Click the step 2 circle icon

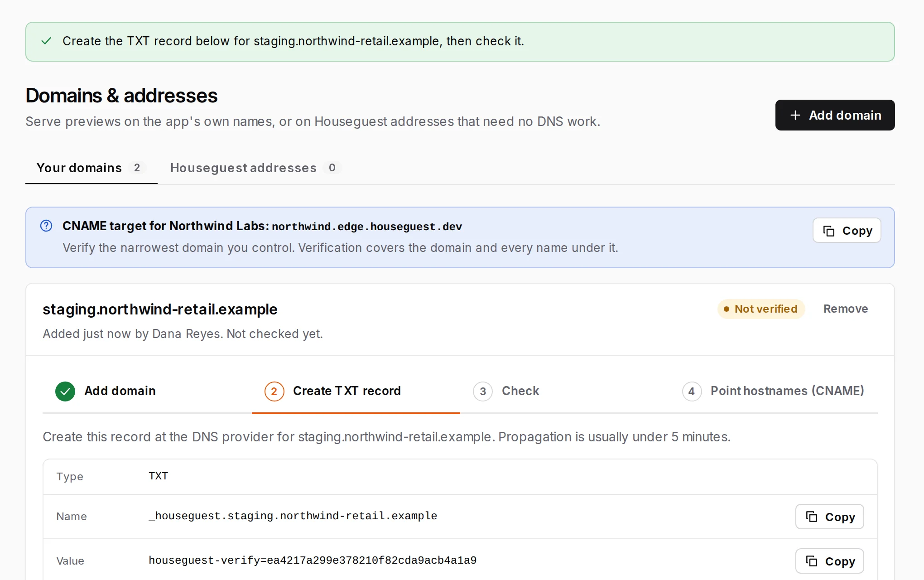click(274, 391)
